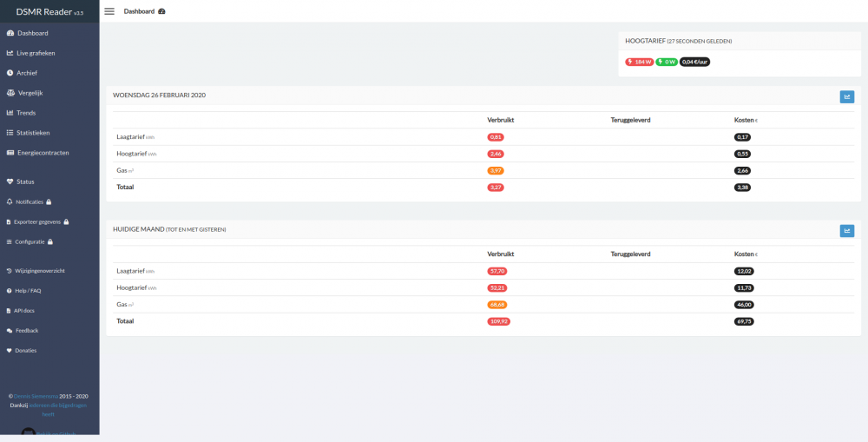Image resolution: width=868 pixels, height=442 pixels.
Task: Click monthly Gas value 68,68
Action: 497,305
